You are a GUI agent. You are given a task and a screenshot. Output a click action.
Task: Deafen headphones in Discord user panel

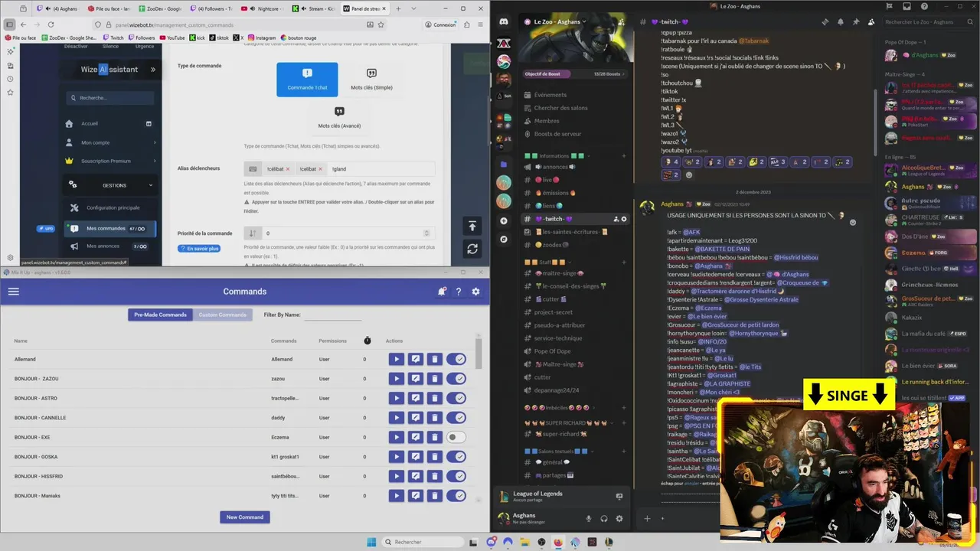click(604, 518)
